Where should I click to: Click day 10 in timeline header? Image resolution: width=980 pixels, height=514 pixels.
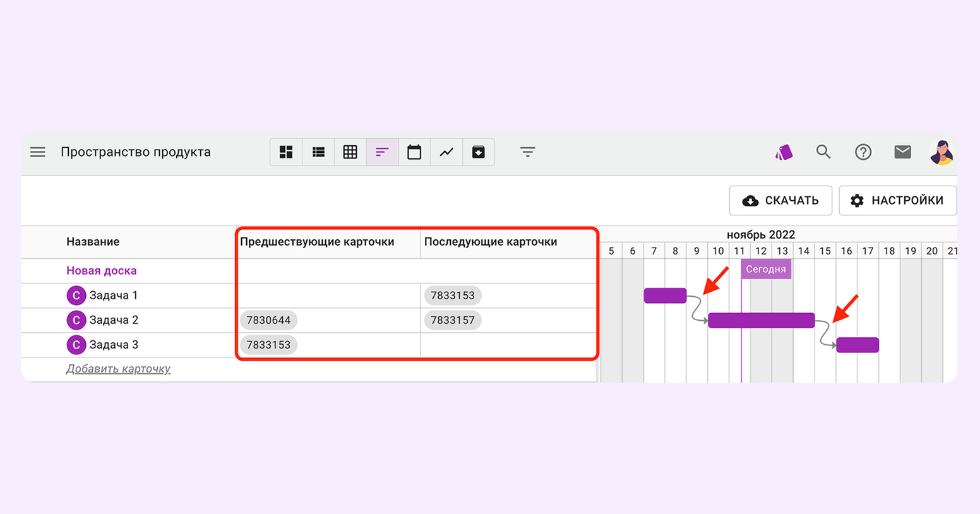718,251
